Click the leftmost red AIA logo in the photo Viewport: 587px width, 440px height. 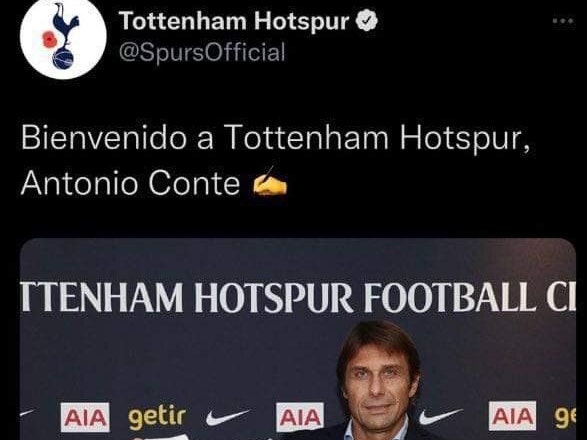[85, 417]
